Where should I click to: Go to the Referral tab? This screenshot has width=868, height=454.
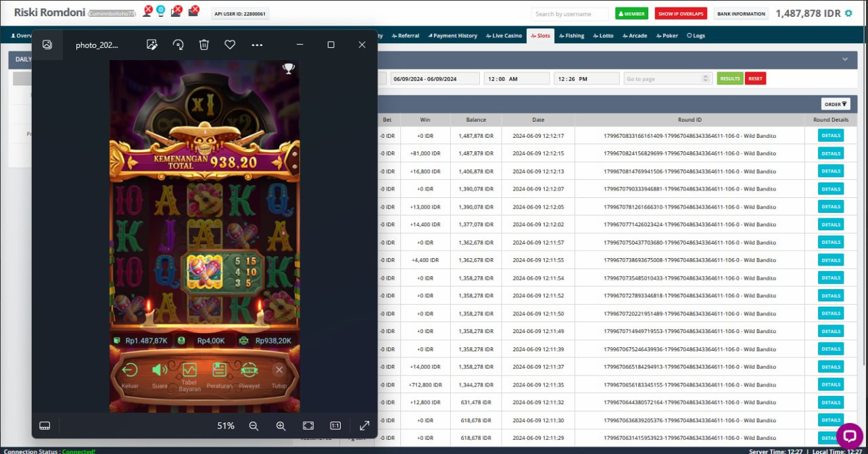pos(406,36)
